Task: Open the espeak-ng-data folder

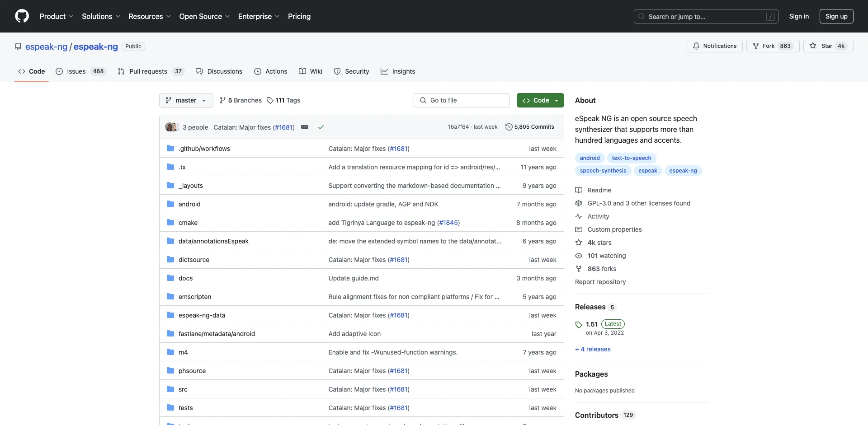Action: (202, 315)
